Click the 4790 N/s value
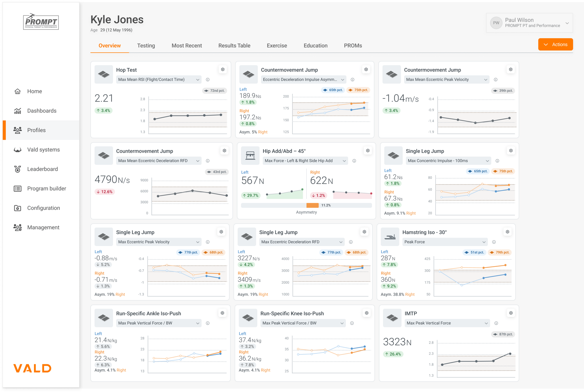This screenshot has width=584, height=392. point(112,180)
